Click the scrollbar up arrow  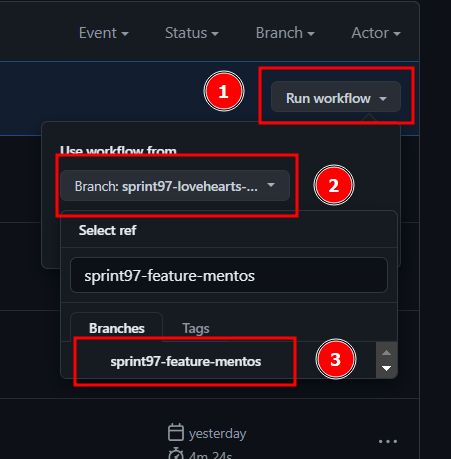coord(386,352)
